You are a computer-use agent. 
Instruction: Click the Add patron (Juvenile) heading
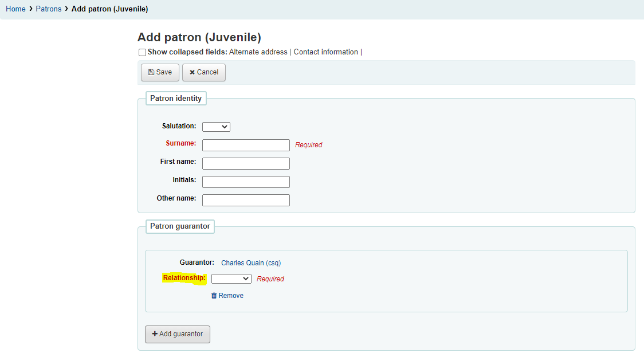[199, 37]
